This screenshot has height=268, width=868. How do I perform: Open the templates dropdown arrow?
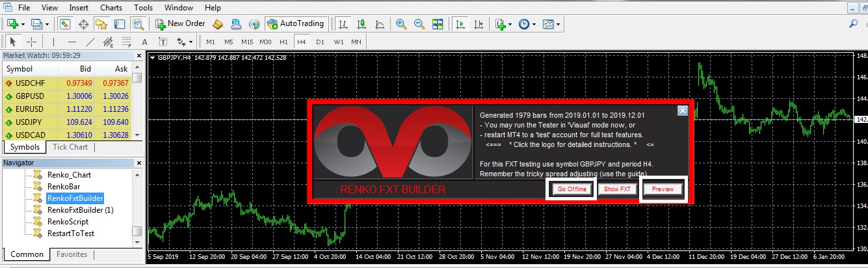[558, 24]
